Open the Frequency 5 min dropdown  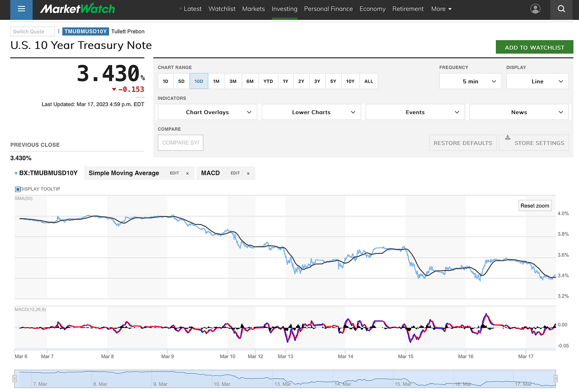[470, 81]
